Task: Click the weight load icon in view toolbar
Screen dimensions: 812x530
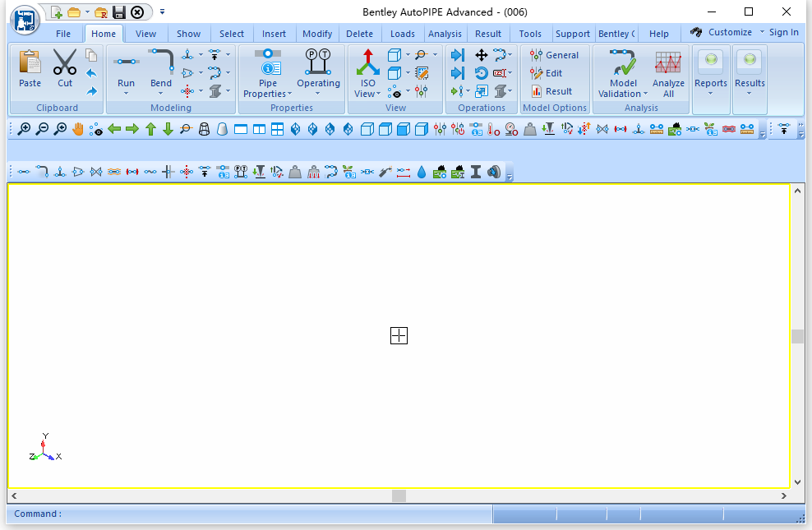Action: click(530, 129)
